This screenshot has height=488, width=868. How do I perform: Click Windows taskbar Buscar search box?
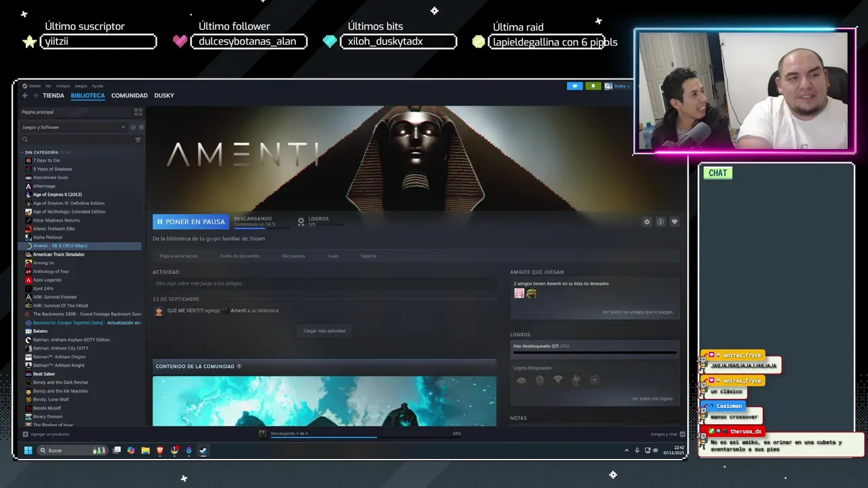[73, 450]
